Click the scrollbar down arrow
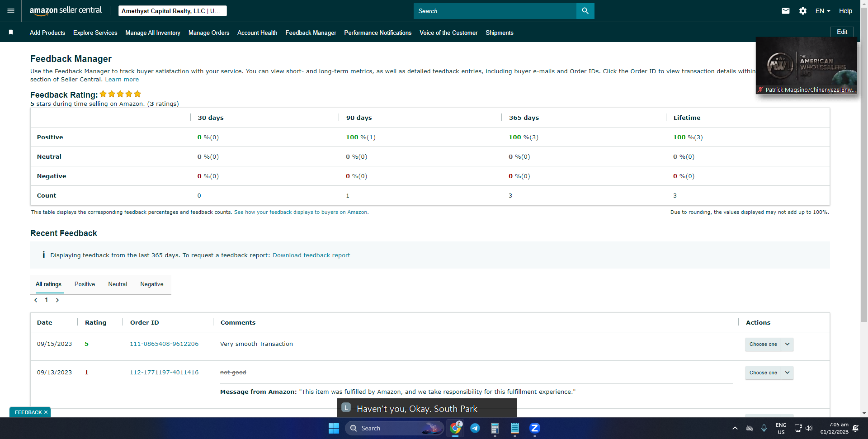This screenshot has height=439, width=868. 864,413
